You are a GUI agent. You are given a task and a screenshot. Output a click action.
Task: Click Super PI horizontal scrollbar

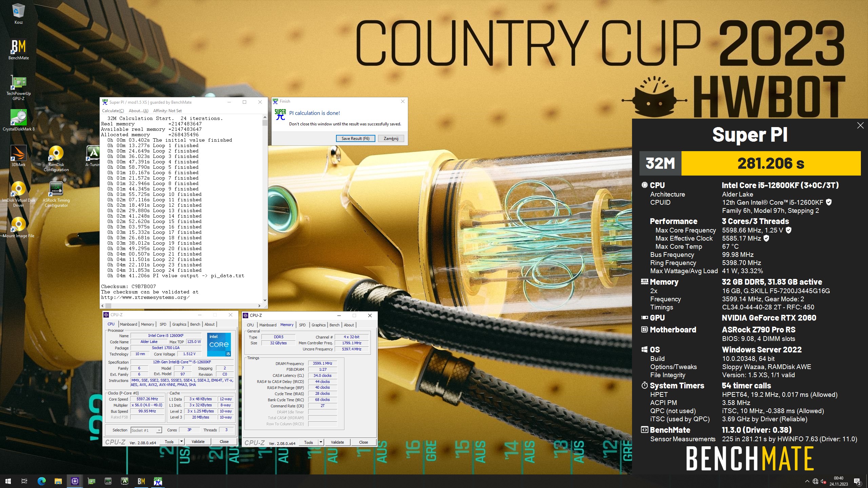(181, 306)
